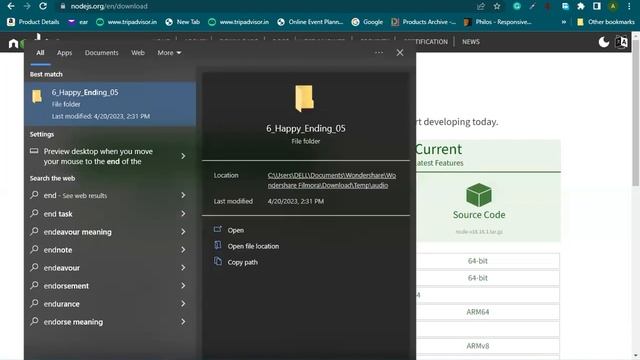Search web for 'end' result
640x360 pixels.
[x=75, y=196]
